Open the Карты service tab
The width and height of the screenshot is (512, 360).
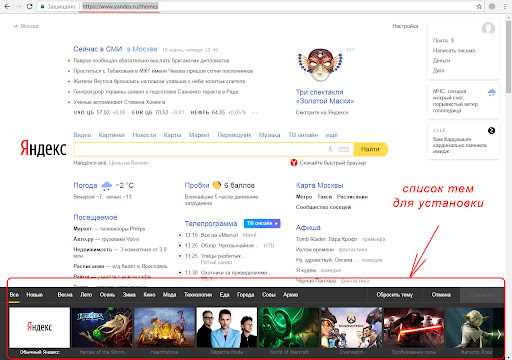[x=172, y=135]
